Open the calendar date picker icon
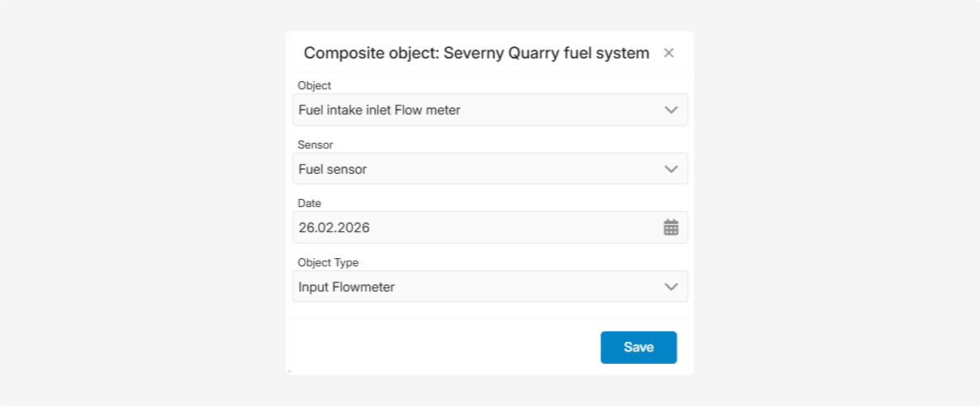Screen dimensions: 980x406 [x=671, y=227]
